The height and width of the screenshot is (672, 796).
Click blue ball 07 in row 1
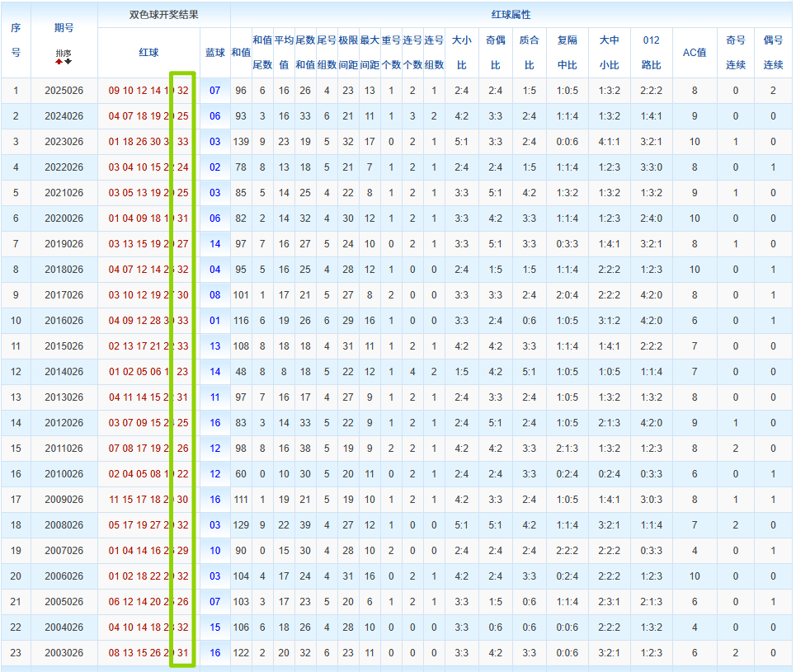214,91
